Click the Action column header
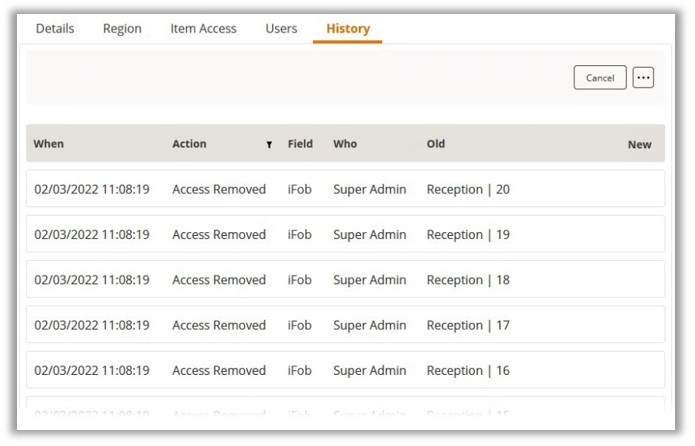This screenshot has width=695, height=446. coord(189,144)
